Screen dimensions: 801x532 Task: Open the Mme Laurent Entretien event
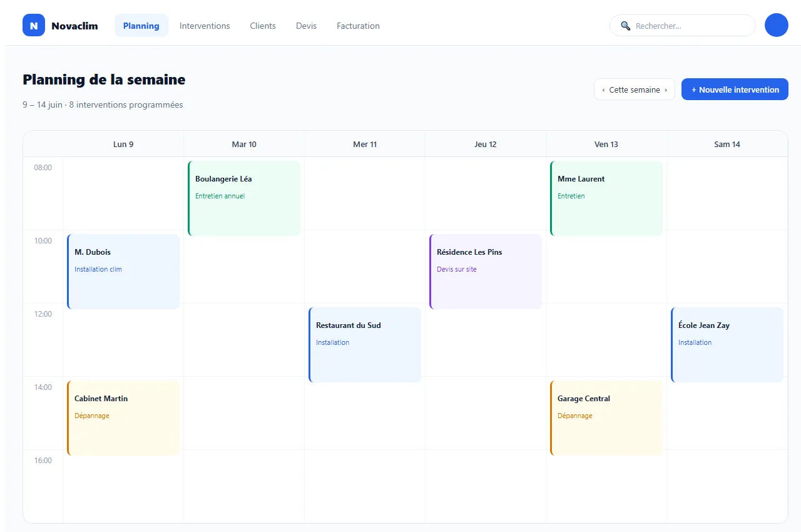606,198
